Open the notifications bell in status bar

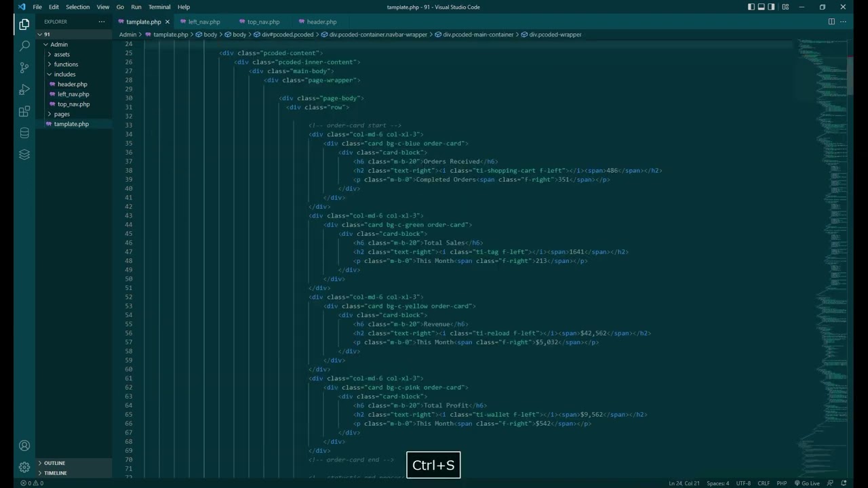point(844,483)
